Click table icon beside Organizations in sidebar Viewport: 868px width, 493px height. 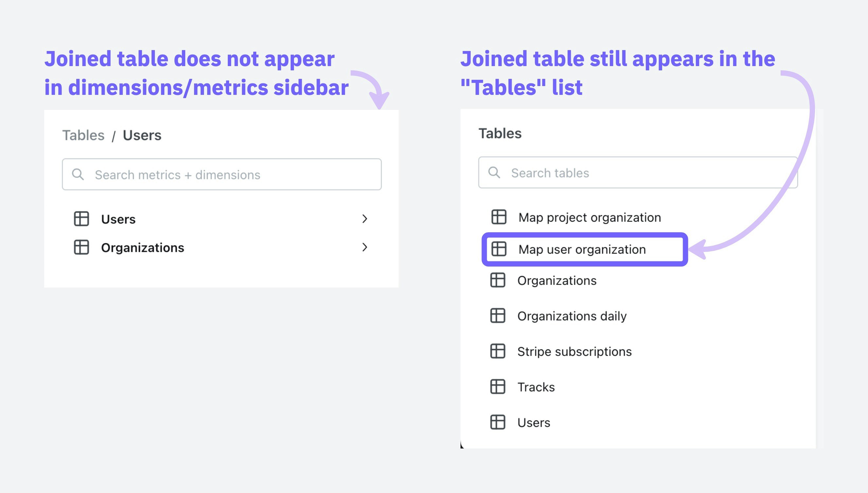tap(81, 247)
